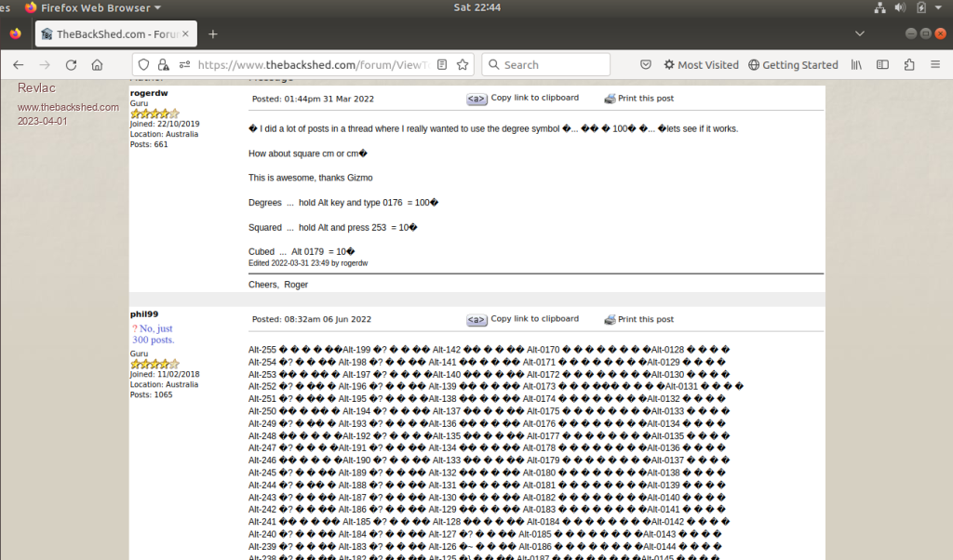Save page to Pocket
The image size is (953, 560).
point(646,65)
